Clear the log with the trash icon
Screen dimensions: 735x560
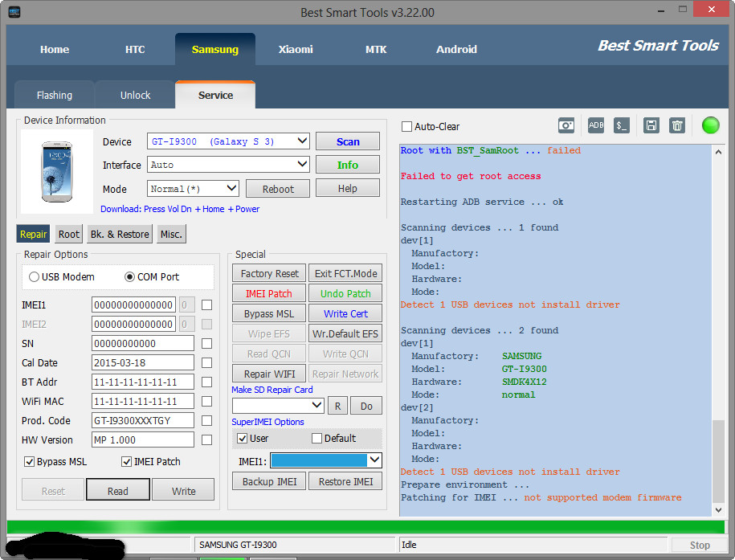tap(677, 125)
